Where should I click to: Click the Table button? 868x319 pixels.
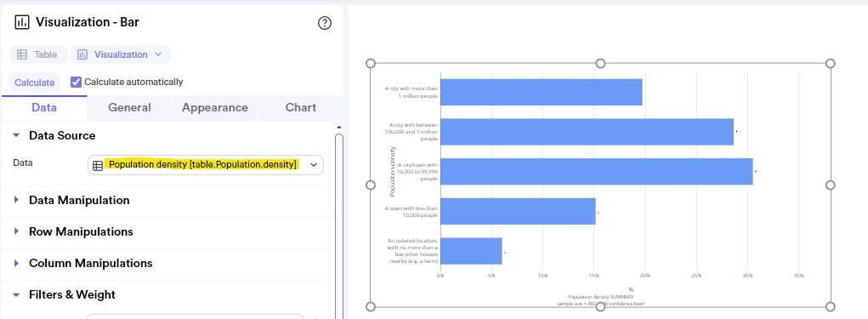(38, 54)
